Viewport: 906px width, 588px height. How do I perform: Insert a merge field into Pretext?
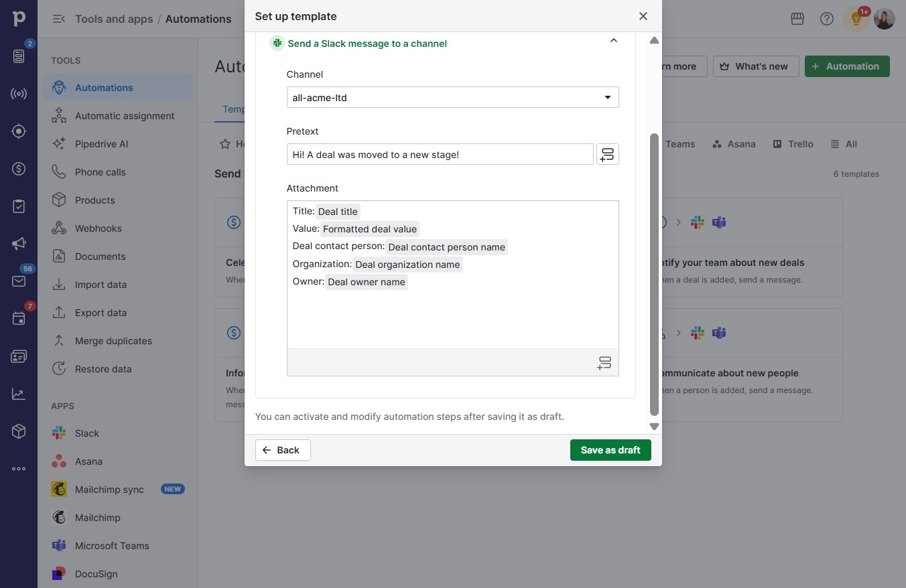608,155
